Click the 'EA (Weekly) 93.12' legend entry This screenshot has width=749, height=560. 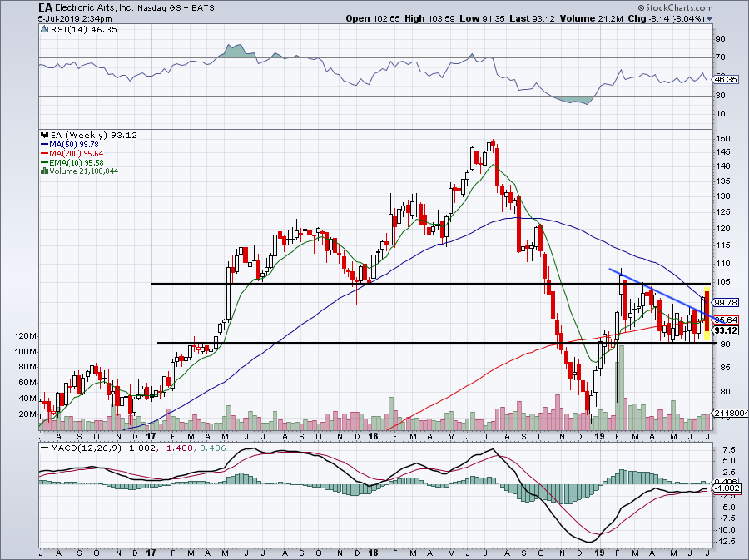pos(93,135)
